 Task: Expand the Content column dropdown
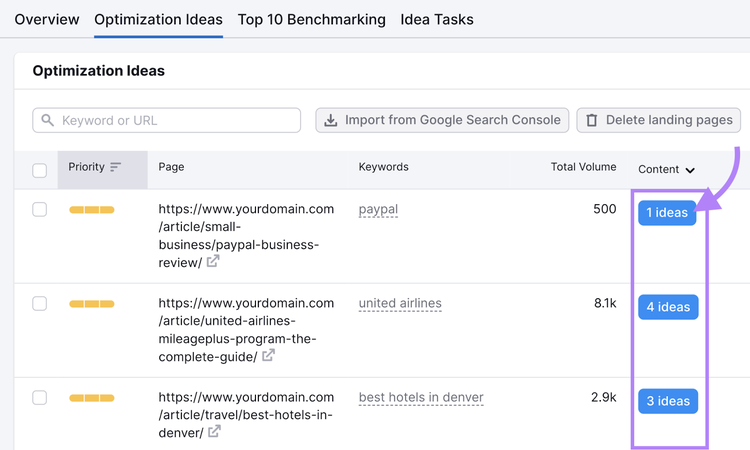pyautogui.click(x=690, y=170)
